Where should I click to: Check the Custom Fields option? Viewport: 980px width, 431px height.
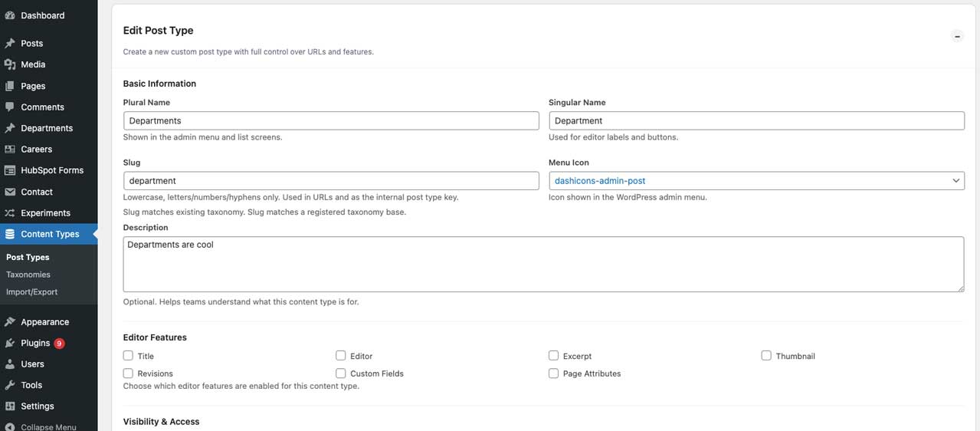pyautogui.click(x=341, y=373)
